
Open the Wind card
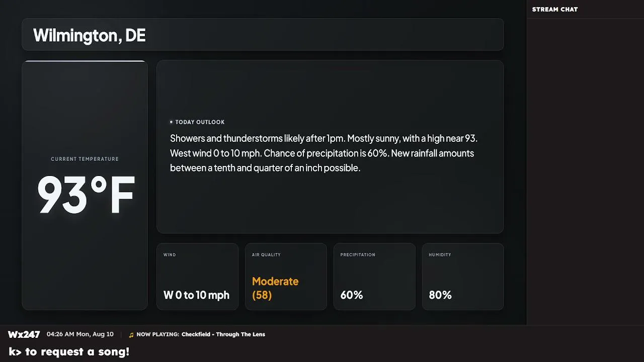pyautogui.click(x=197, y=277)
